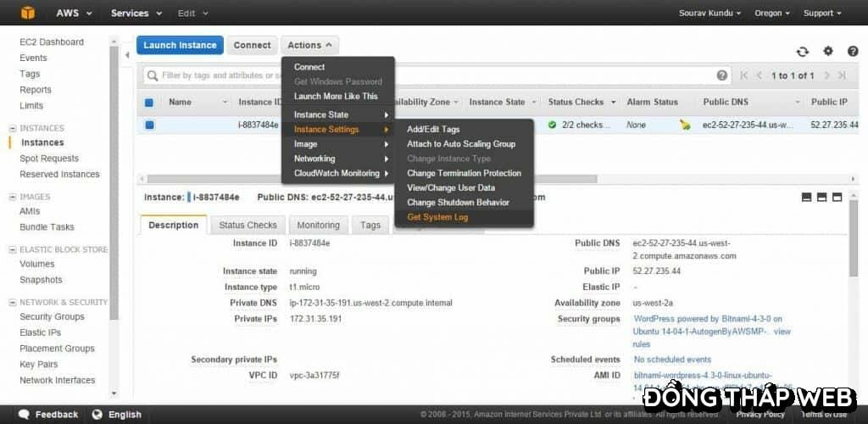Switch to the Tags tab
The height and width of the screenshot is (424, 868).
370,226
